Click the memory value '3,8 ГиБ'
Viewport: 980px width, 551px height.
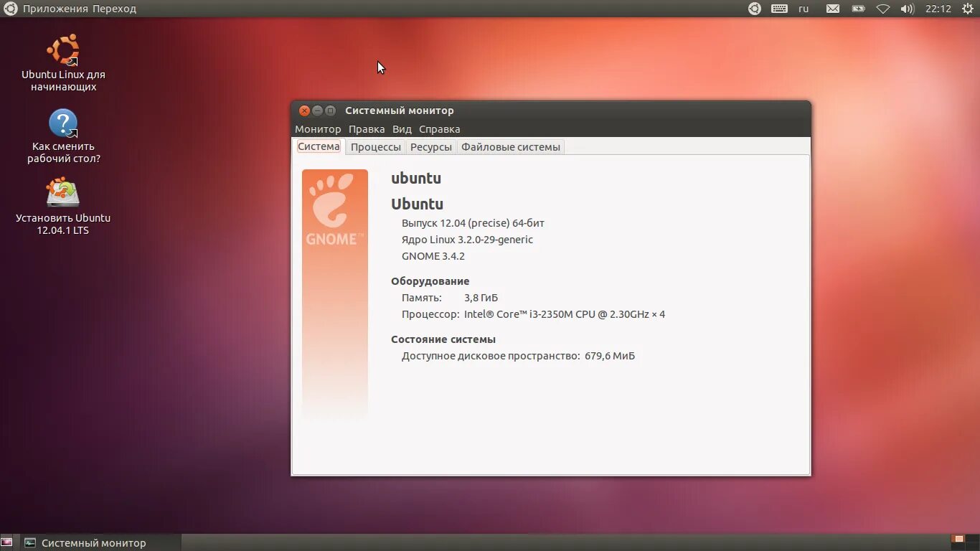481,298
